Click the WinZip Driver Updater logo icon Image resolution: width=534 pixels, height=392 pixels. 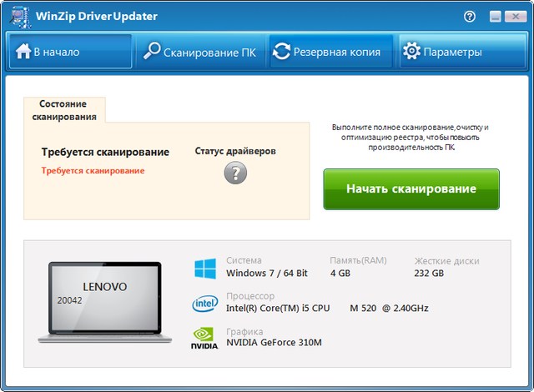[x=20, y=17]
